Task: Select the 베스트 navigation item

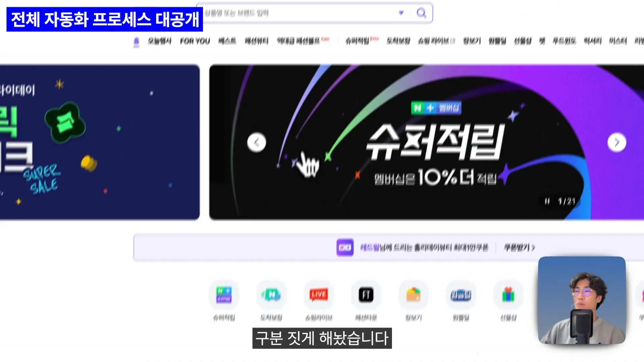Action: [227, 41]
